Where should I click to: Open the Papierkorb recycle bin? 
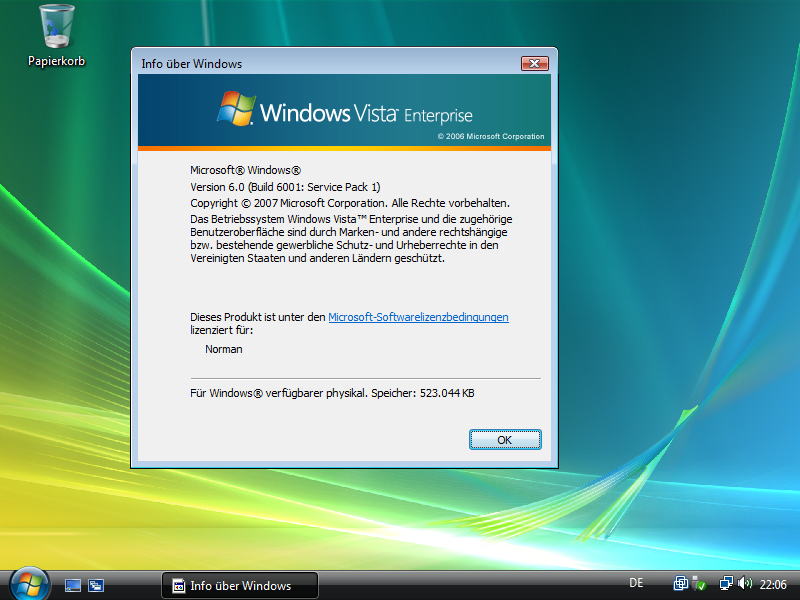pos(55,25)
